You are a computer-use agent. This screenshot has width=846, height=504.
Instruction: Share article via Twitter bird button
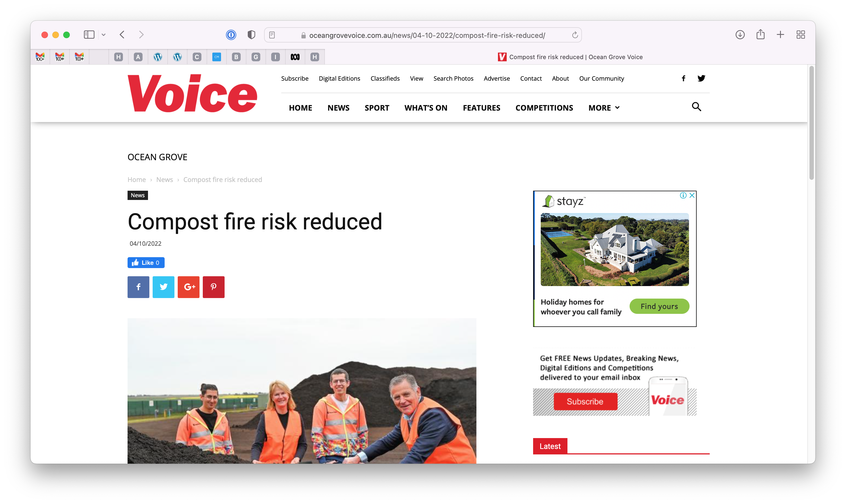point(164,287)
